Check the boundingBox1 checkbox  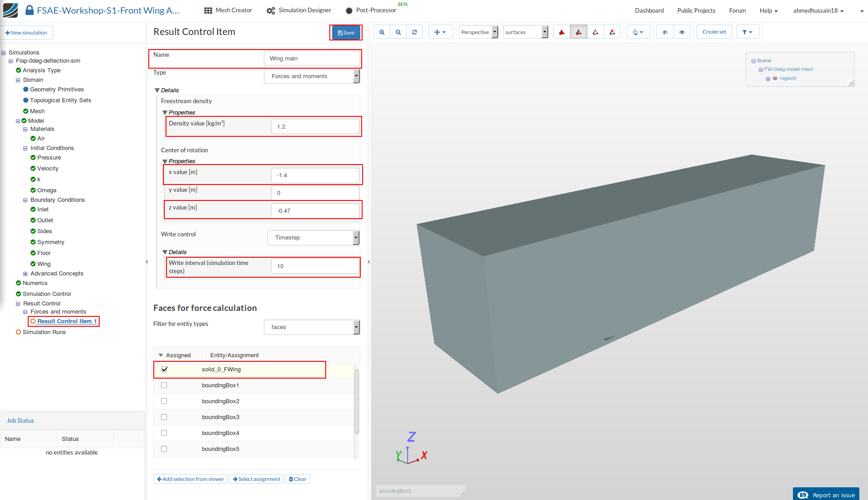coord(164,385)
